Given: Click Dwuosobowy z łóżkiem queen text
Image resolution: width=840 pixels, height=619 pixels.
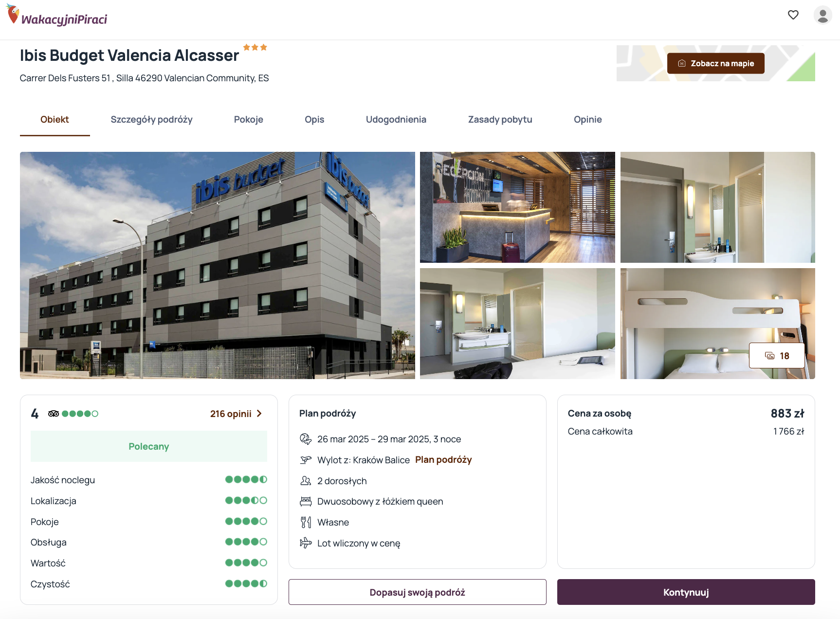Looking at the screenshot, I should point(380,501).
